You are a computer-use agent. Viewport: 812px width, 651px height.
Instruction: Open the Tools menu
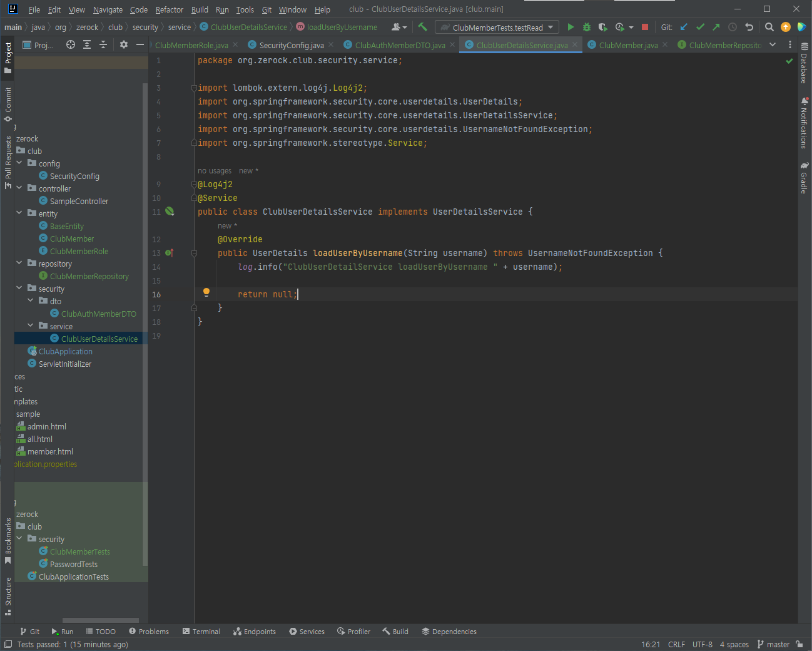point(245,9)
